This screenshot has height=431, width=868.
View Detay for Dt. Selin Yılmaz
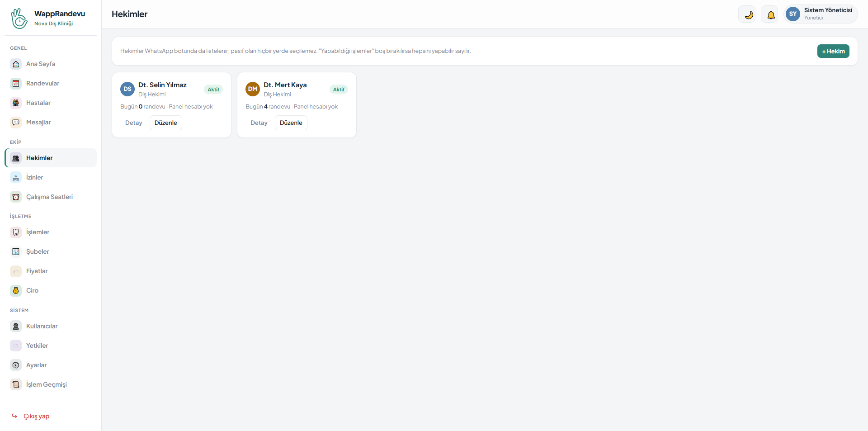[134, 123]
